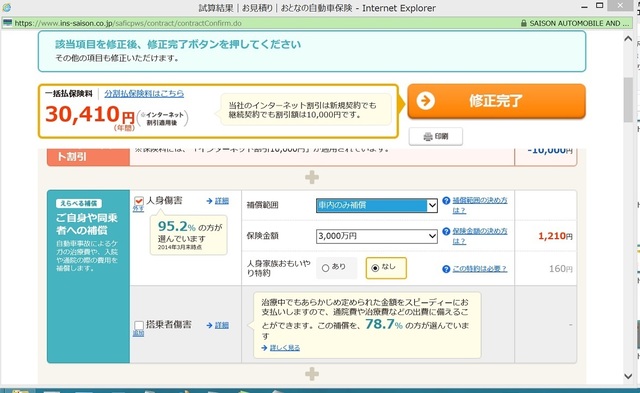Click the grey 160円 price text
Viewport: 640px width, 393px height.
click(x=560, y=269)
